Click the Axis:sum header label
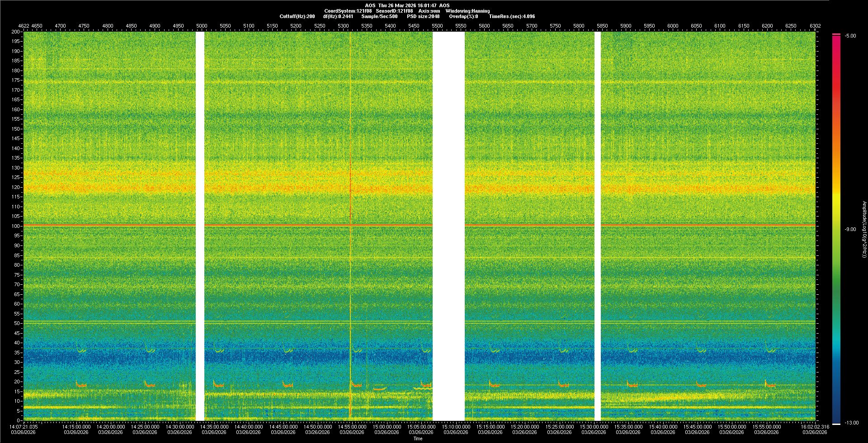 429,11
